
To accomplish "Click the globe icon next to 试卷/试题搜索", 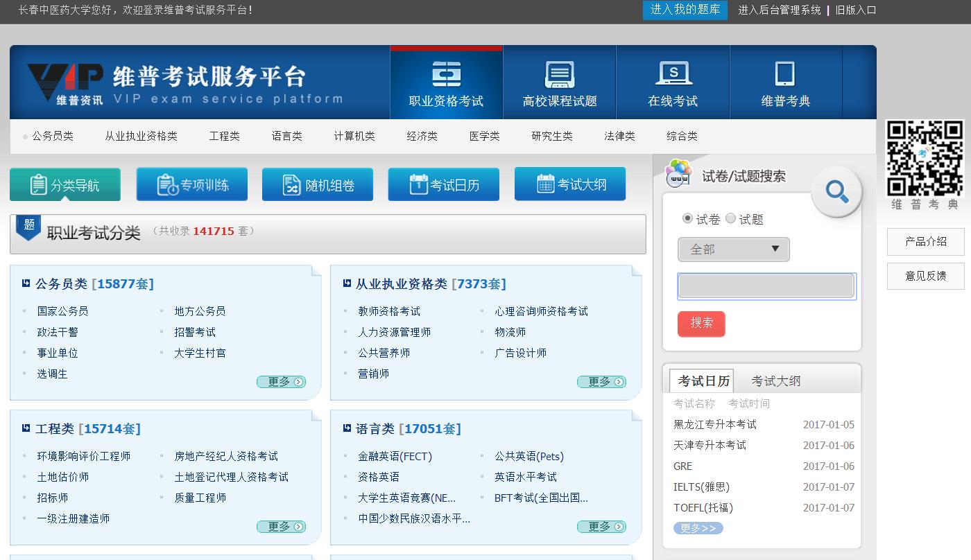I will click(678, 173).
